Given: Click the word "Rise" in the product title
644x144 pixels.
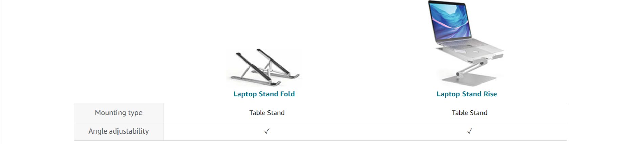Looking at the screenshot, I should click(490, 94).
